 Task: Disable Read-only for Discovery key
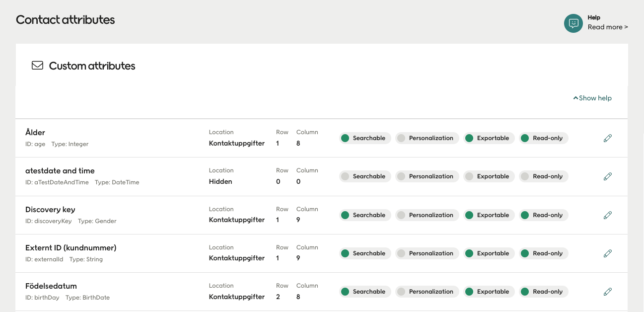pyautogui.click(x=544, y=215)
